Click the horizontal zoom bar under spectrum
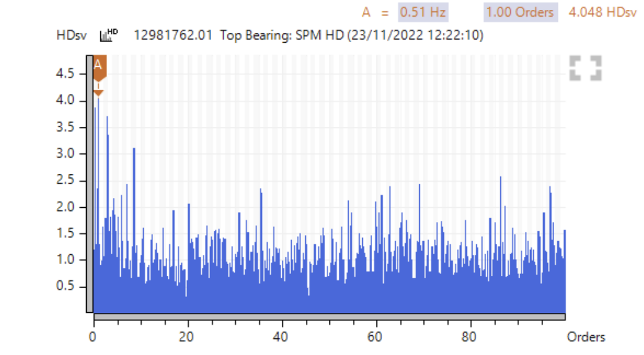Screen dimensions: 644x355 point(328,317)
